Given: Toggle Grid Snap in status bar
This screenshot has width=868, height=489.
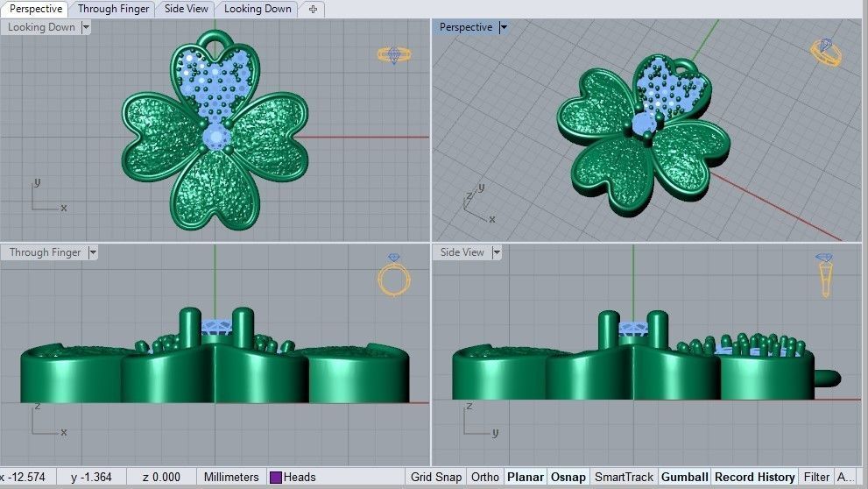Looking at the screenshot, I should [x=435, y=477].
